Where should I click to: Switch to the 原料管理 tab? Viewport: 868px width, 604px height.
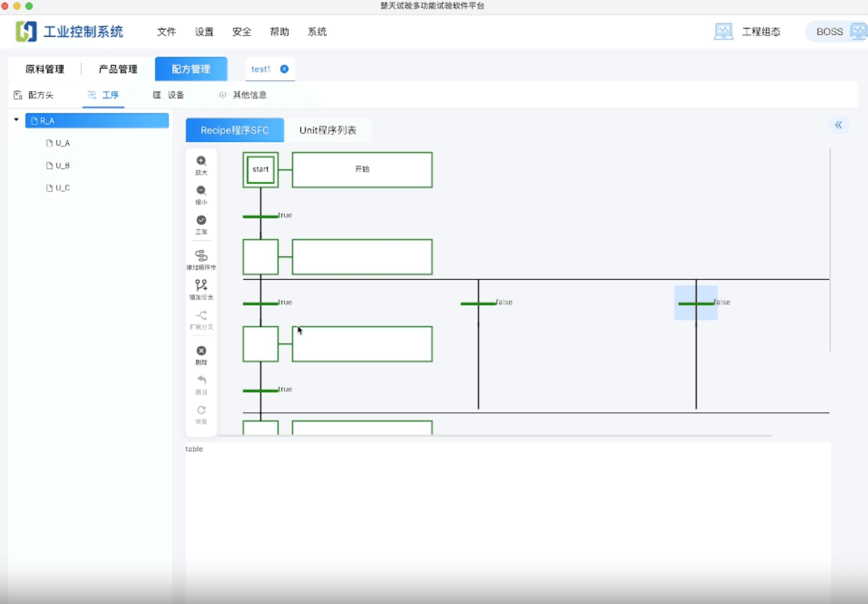pyautogui.click(x=45, y=69)
